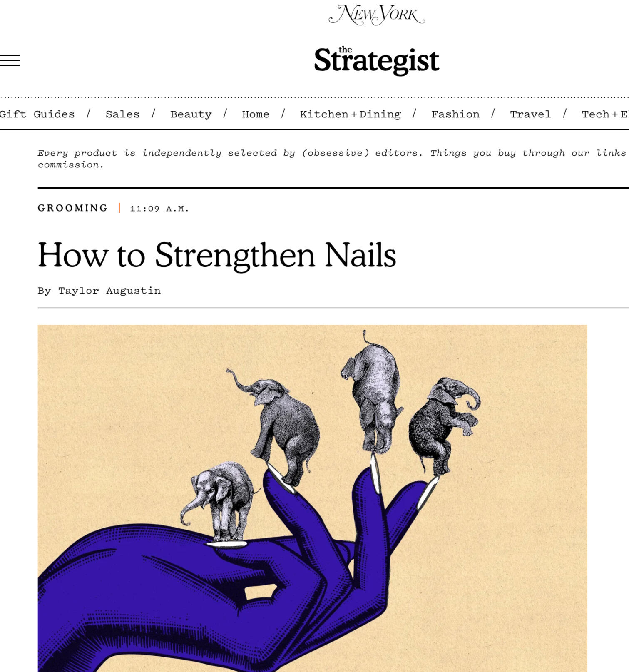Select Beauty in the navigation bar
This screenshot has width=629, height=672.
coord(191,114)
